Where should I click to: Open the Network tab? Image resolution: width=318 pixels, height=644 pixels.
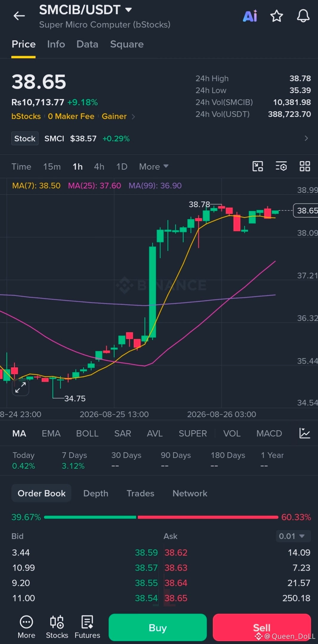pos(190,493)
